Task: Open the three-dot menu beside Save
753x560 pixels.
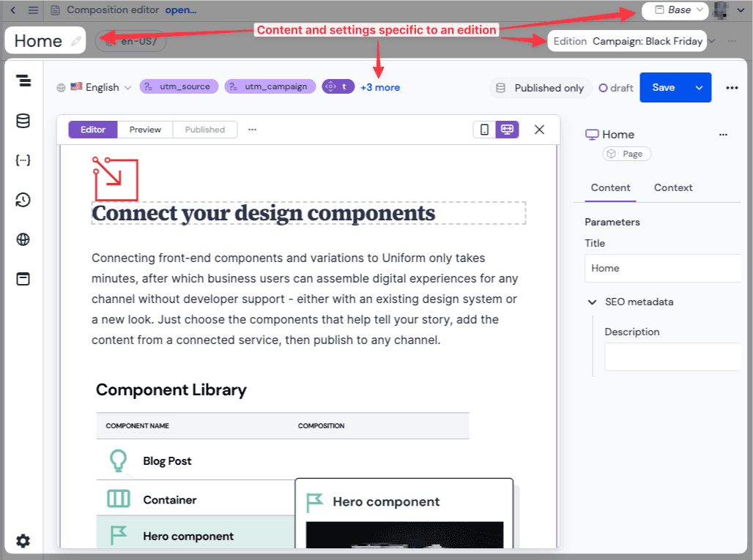Action: click(732, 88)
